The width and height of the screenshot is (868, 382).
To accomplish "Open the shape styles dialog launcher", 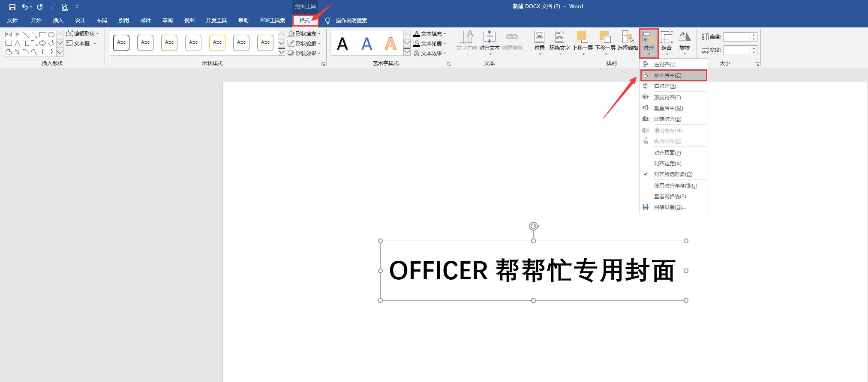I will [323, 64].
